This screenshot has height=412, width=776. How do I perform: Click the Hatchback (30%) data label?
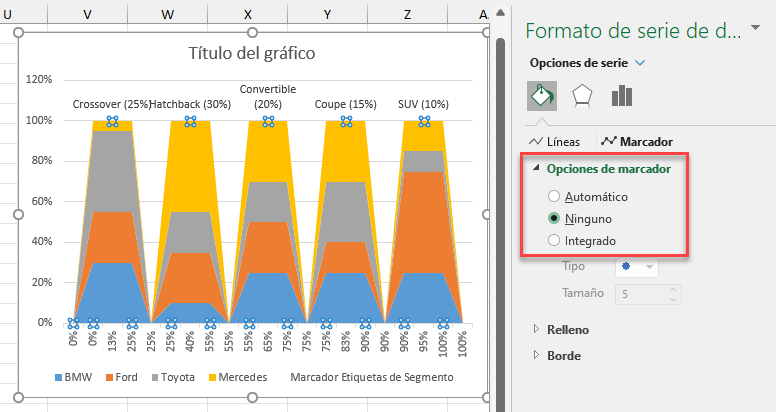point(191,104)
